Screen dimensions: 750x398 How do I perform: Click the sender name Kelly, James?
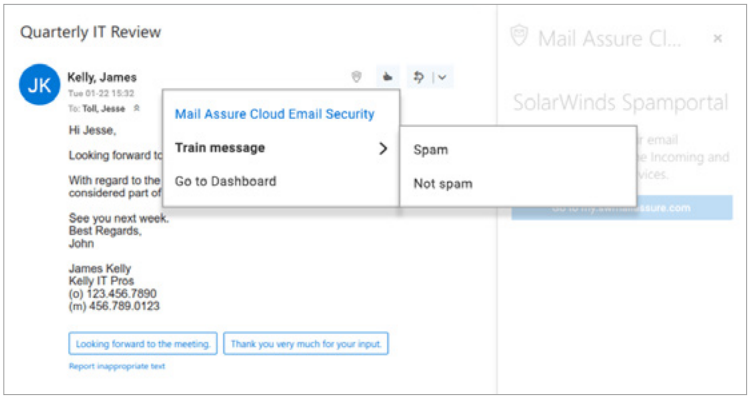(x=102, y=77)
